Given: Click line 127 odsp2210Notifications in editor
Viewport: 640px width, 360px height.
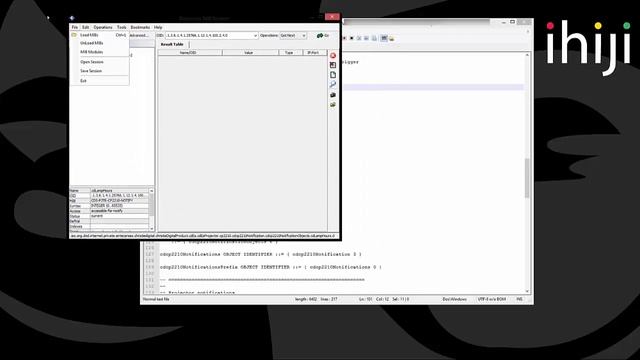Looking at the screenshot, I should click(260, 254).
